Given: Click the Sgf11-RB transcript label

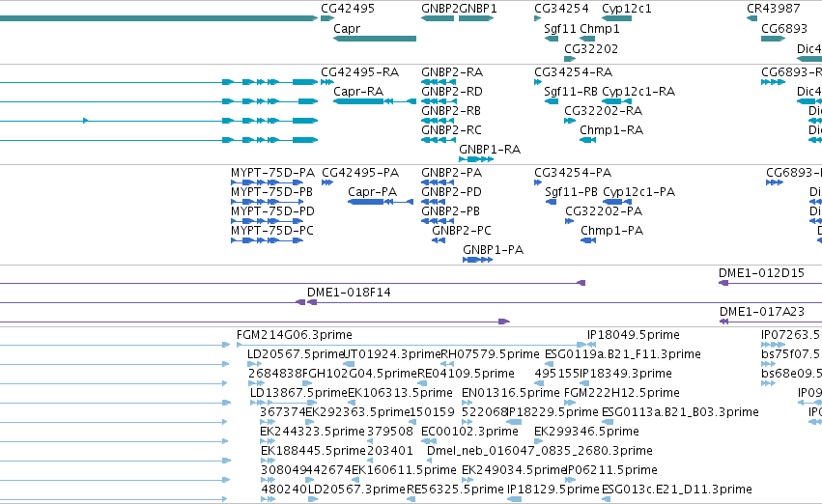Looking at the screenshot, I should [x=570, y=92].
